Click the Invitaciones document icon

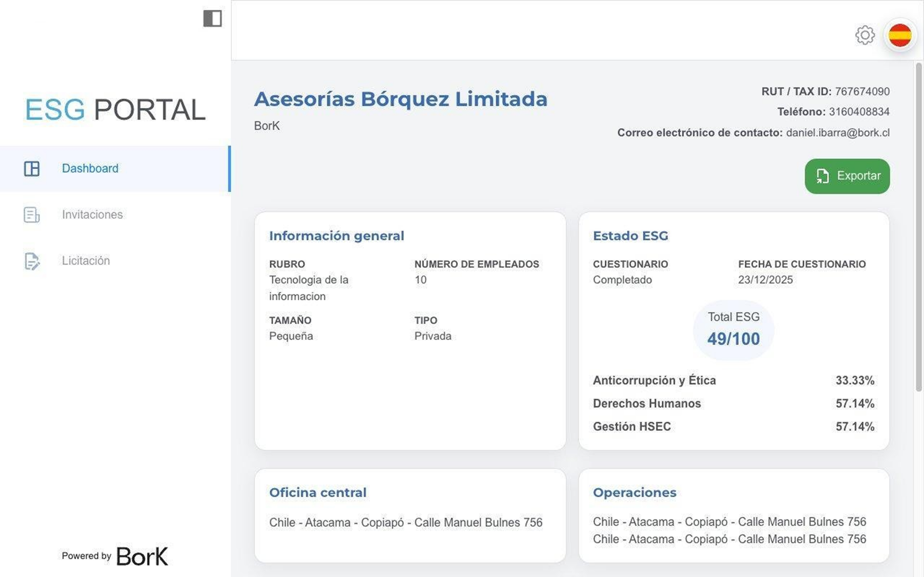32,215
